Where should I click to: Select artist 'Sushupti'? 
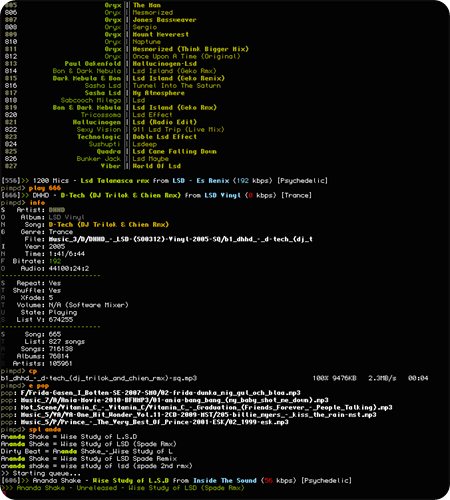pyautogui.click(x=104, y=144)
